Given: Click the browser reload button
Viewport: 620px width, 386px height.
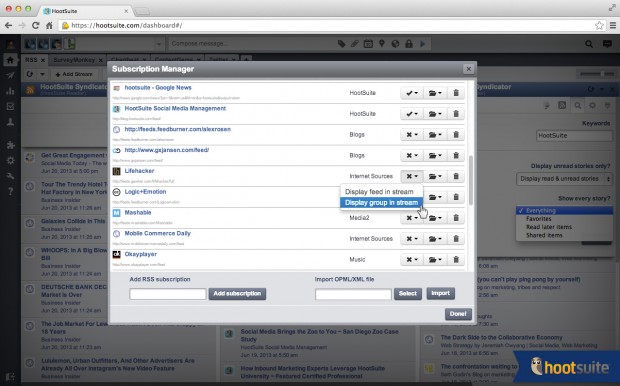Looking at the screenshot, I should [36, 25].
